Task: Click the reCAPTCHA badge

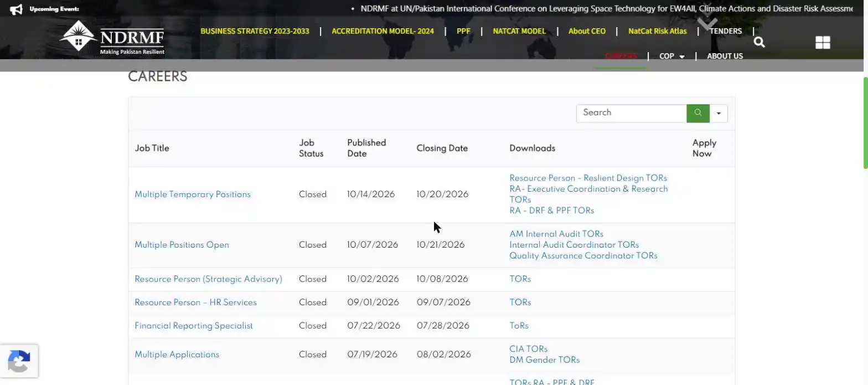Action: 19,361
